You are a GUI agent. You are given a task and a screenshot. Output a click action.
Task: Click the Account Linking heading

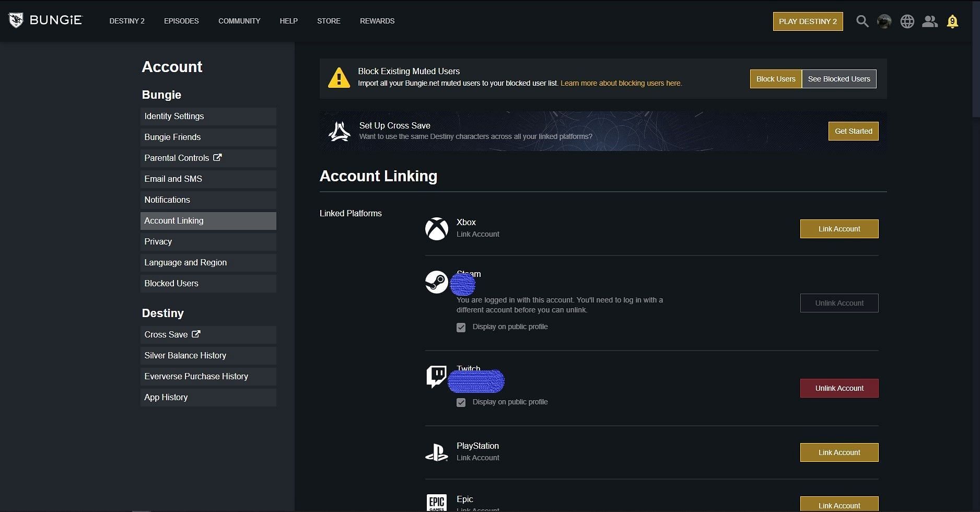[x=378, y=176]
